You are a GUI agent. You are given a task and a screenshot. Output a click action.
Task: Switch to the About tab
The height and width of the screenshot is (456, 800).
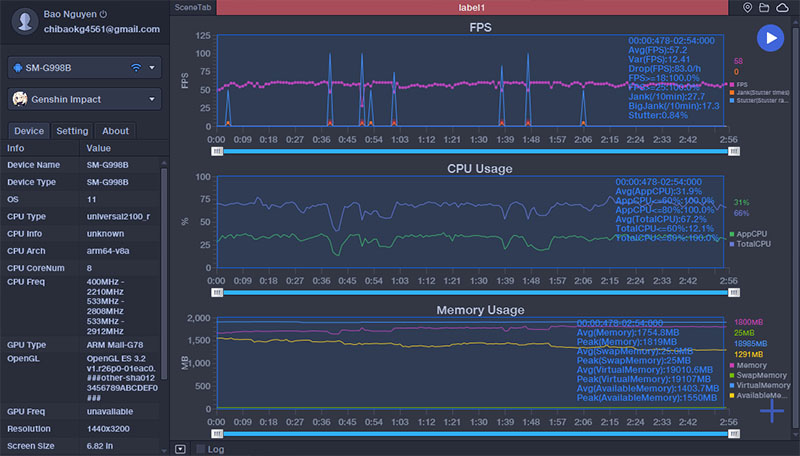[x=115, y=131]
